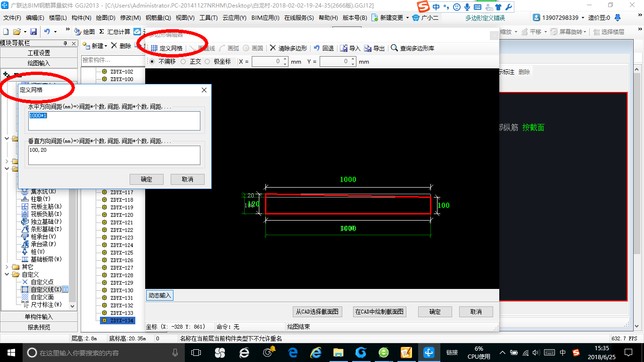
Task: Open the undo history dropdown arrow
Action: click(55, 32)
